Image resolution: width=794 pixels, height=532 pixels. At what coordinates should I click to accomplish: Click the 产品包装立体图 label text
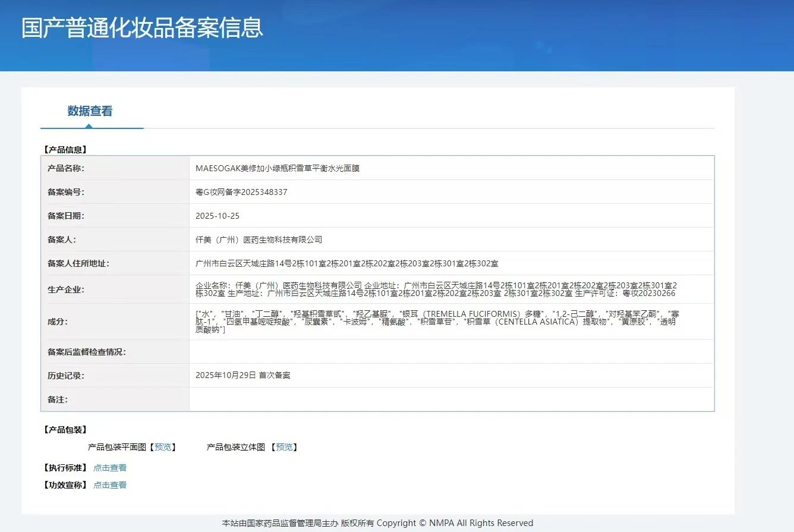click(x=236, y=447)
